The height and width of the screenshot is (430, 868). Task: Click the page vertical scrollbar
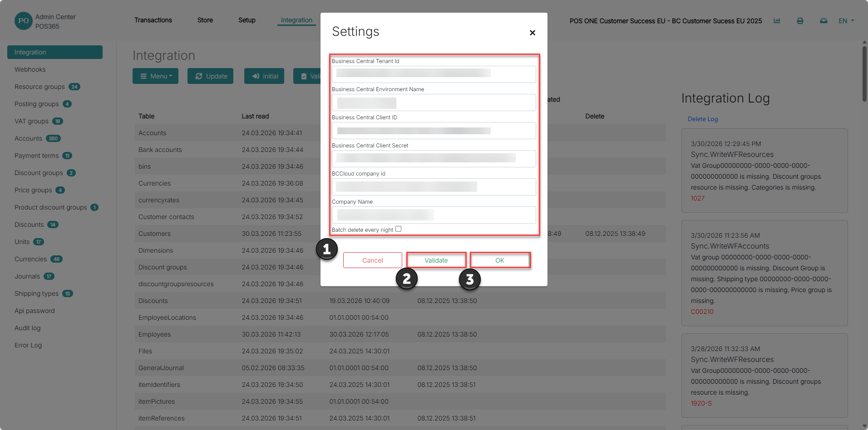point(864,73)
